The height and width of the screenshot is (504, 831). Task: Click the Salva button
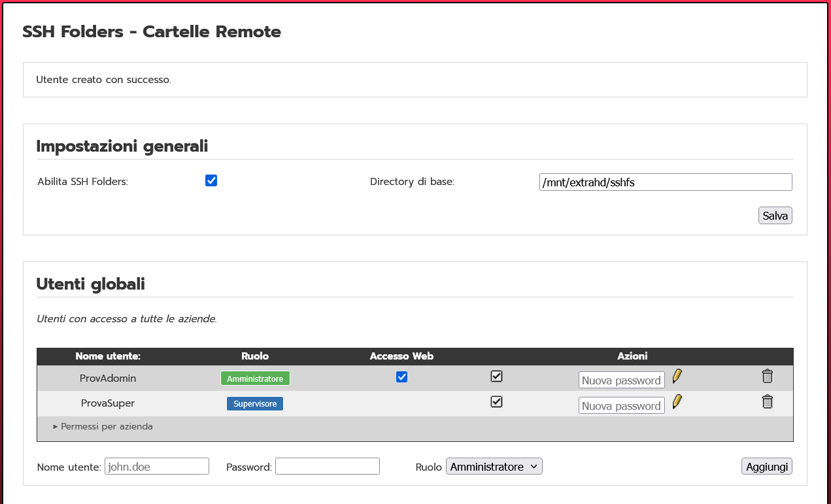tap(775, 216)
